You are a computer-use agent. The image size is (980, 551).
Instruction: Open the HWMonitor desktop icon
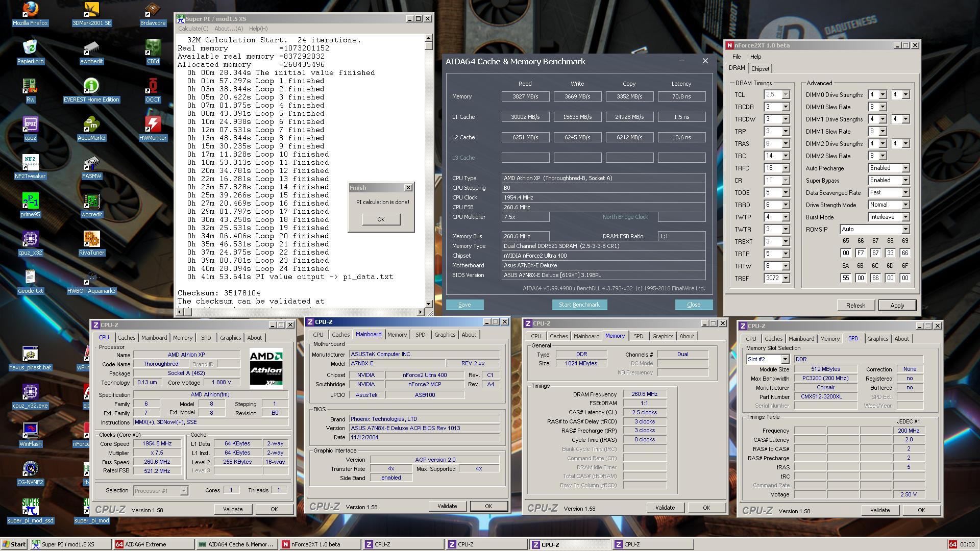tap(153, 124)
